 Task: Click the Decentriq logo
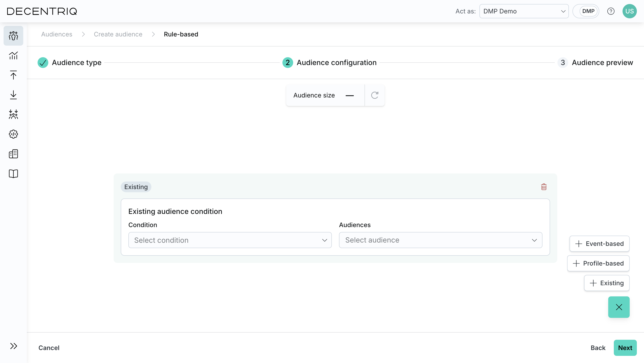coord(42,11)
